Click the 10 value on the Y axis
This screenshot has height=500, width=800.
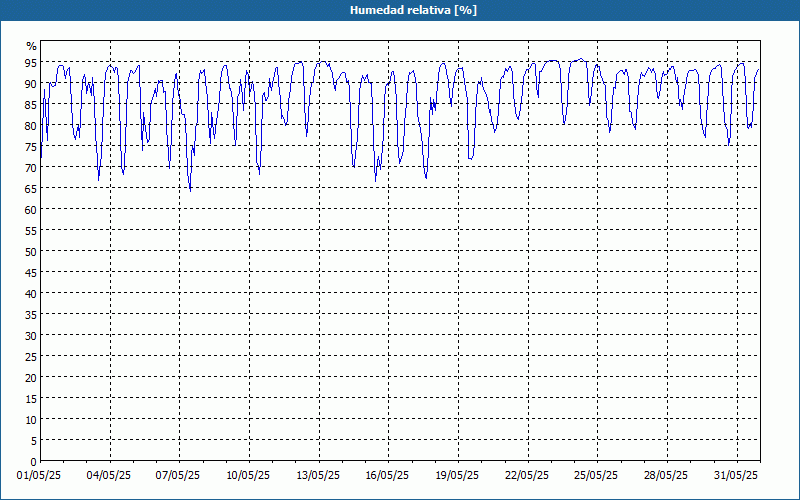[31, 420]
